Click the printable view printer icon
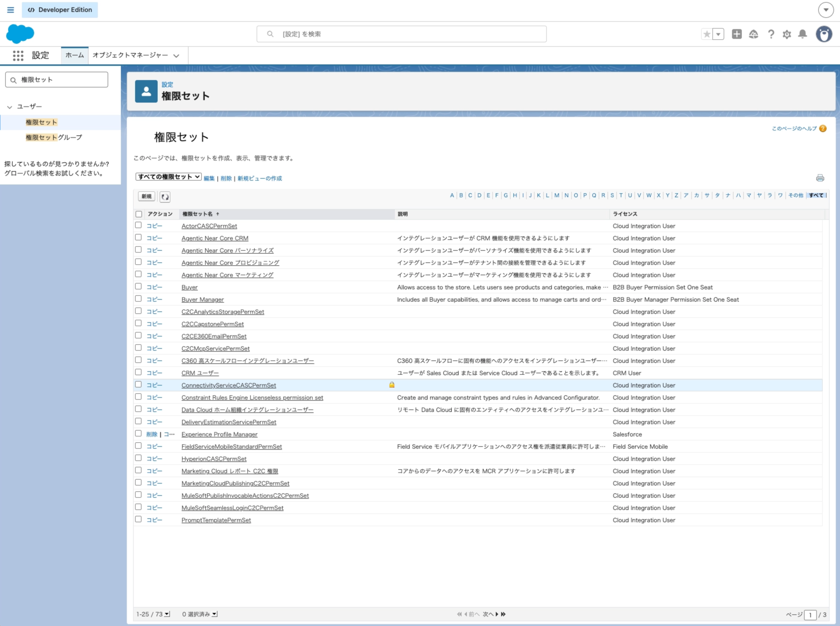Viewport: 840px width, 626px height. tap(820, 178)
